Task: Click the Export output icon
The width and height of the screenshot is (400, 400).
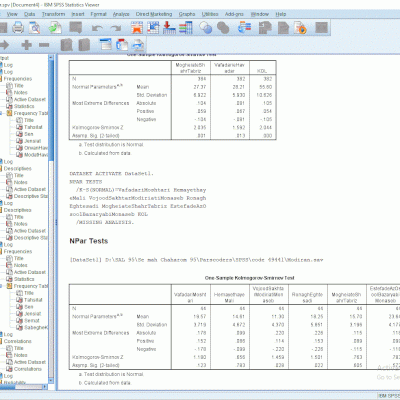Action: (55, 28)
